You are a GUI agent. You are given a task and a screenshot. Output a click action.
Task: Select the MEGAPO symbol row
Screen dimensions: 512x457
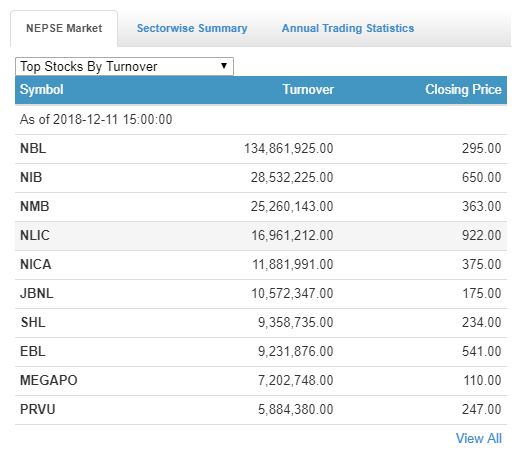pyautogui.click(x=261, y=381)
